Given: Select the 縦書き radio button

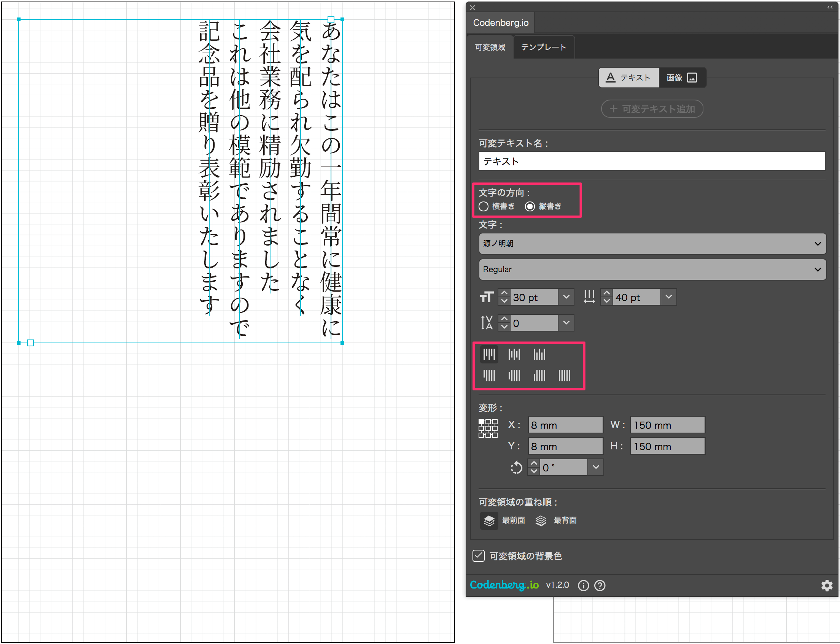Looking at the screenshot, I should point(530,206).
